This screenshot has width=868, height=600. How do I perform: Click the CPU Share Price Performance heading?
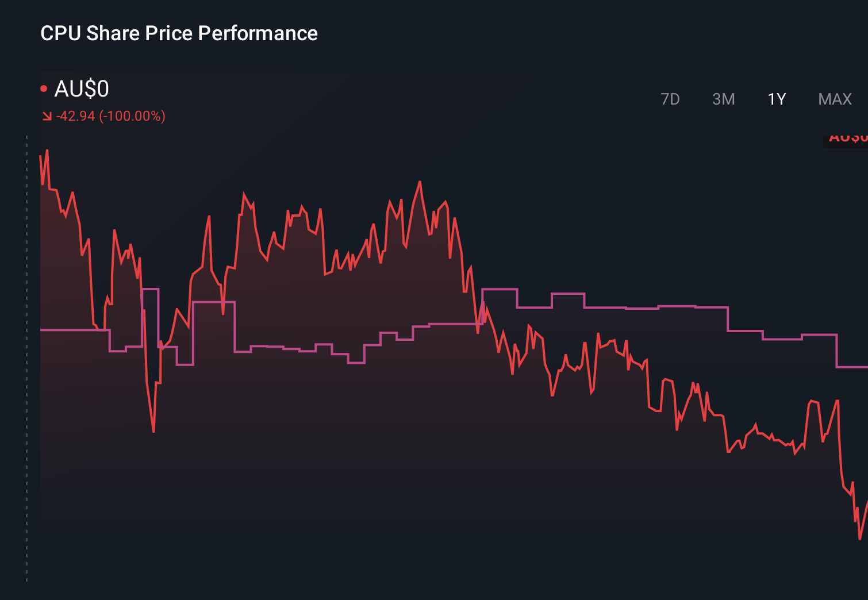click(179, 33)
